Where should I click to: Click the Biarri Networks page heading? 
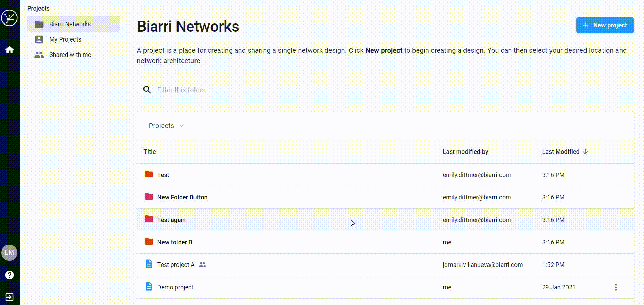tap(188, 26)
